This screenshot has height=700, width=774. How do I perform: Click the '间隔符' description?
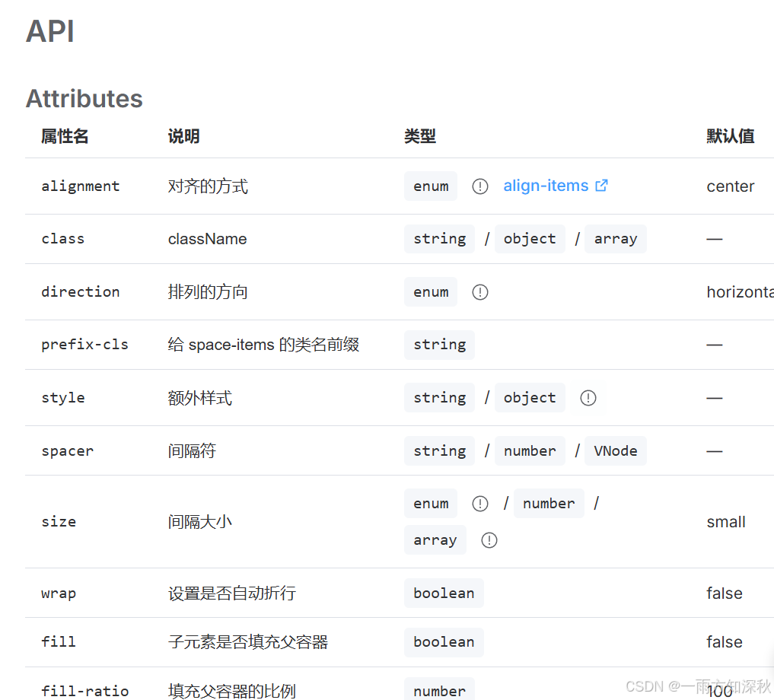point(192,450)
